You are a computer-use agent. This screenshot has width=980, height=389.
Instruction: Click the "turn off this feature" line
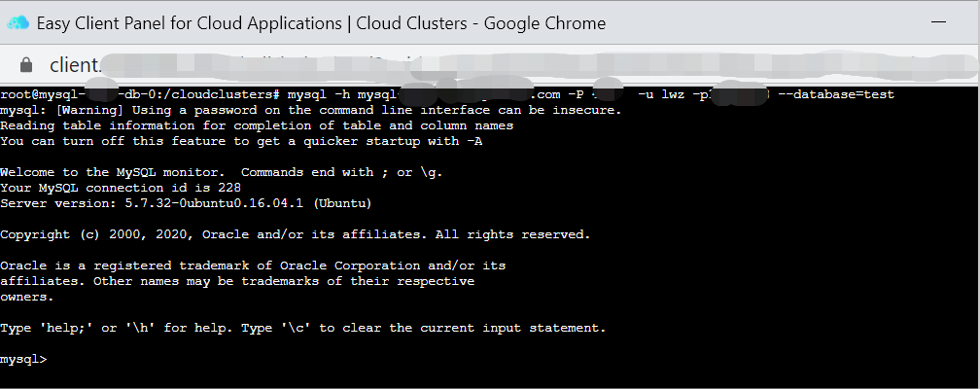point(241,141)
